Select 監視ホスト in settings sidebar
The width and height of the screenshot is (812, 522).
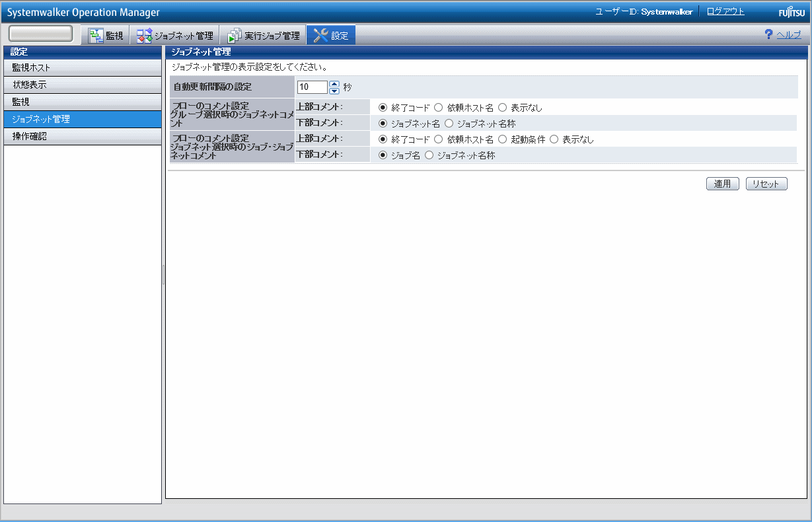(x=83, y=67)
